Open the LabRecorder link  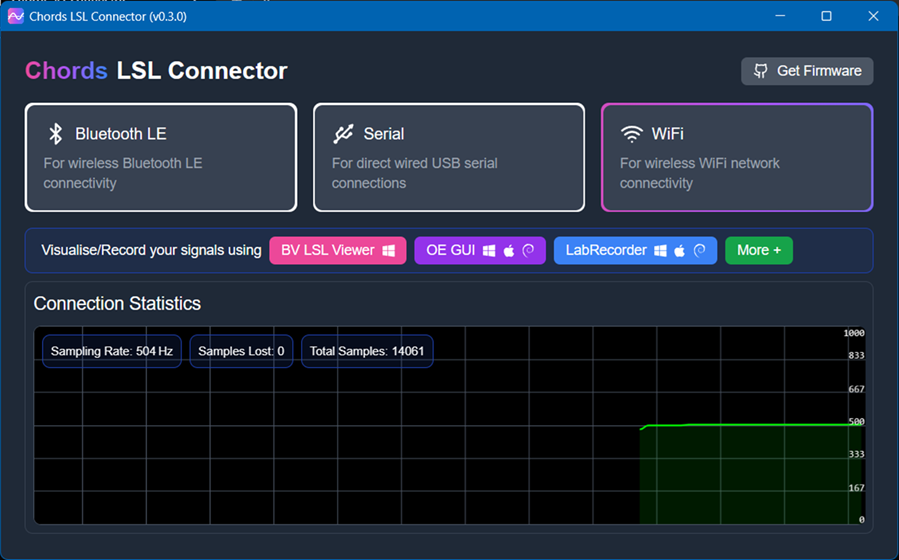click(606, 250)
